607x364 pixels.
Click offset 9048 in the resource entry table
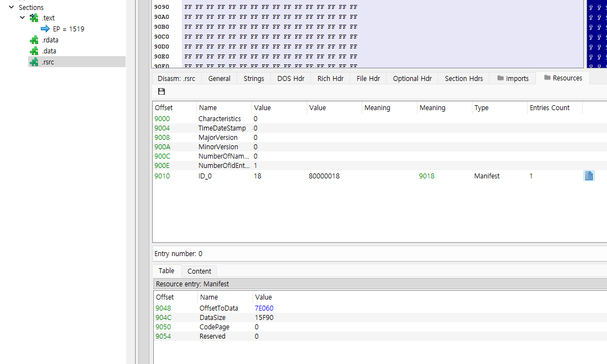163,308
